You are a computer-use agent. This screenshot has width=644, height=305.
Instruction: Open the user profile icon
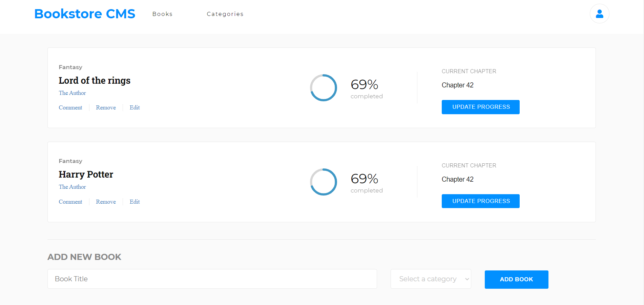(x=599, y=14)
